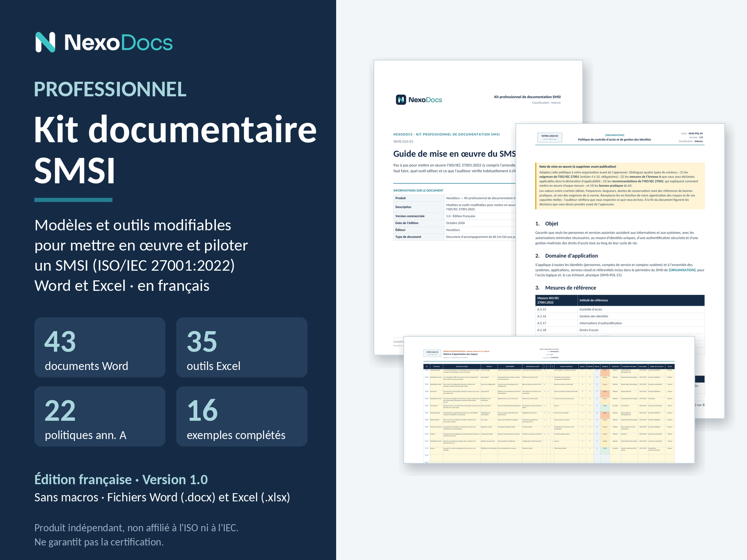Click the 'Produit indépendant' disclaimer text

(136, 535)
